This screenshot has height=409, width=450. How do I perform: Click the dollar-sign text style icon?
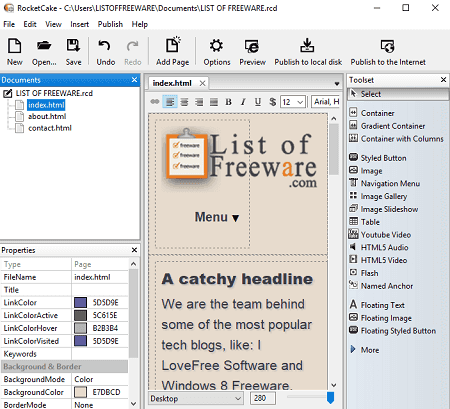273,102
